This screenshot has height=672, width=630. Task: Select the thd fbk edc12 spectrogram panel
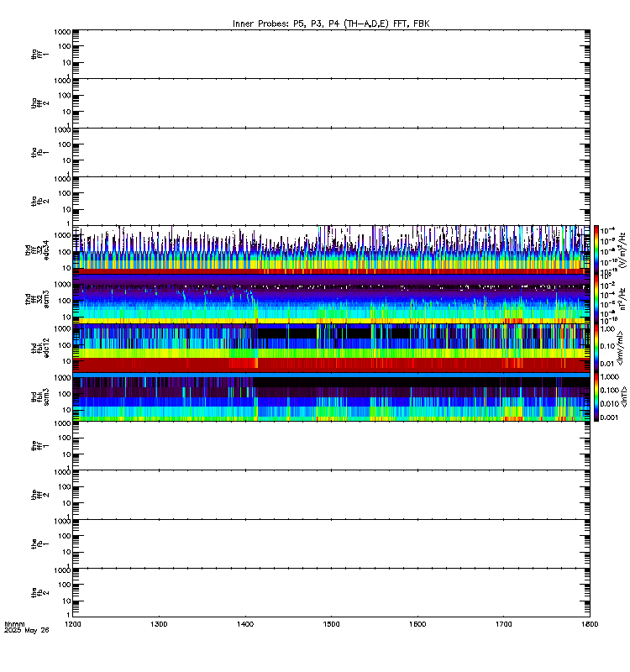[331, 348]
